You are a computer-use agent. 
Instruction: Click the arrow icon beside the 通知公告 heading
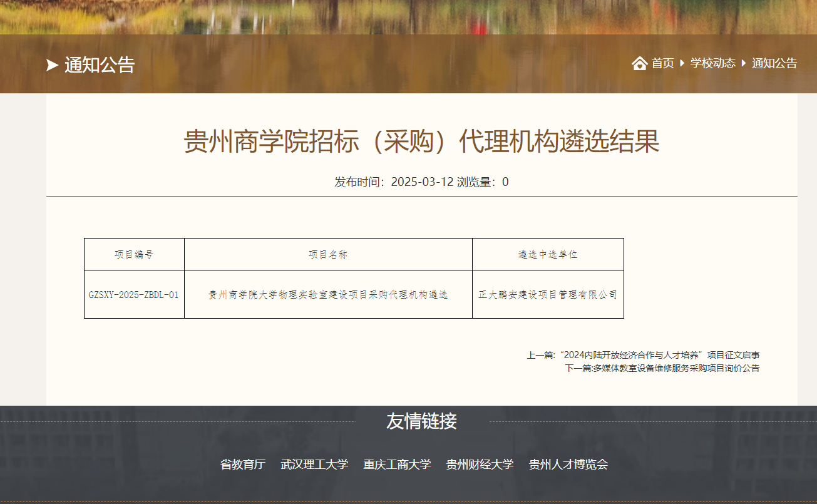(52, 65)
